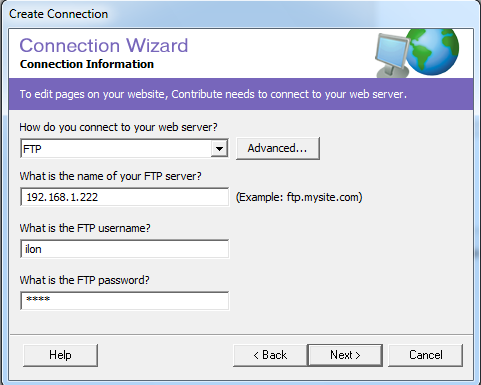The width and height of the screenshot is (481, 385).
Task: Click the 'How do you connect to your web server?' label
Action: click(118, 127)
